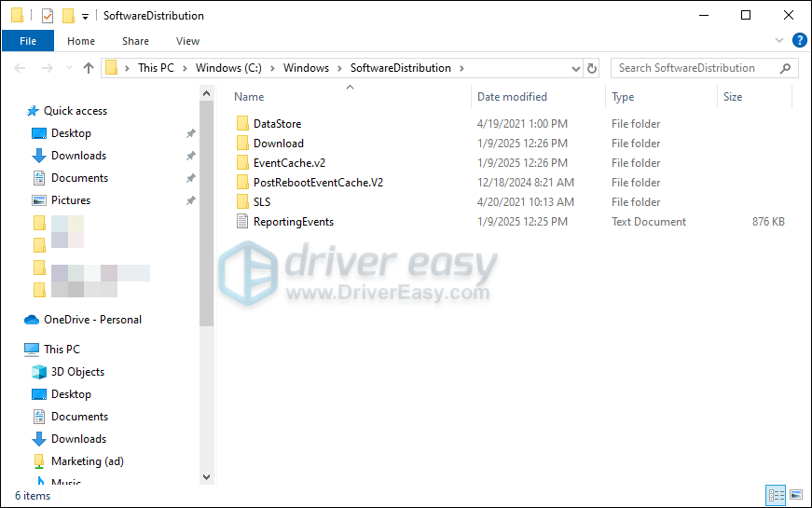Go back with the Back arrow
Screen dimensions: 812x508
pos(20,68)
